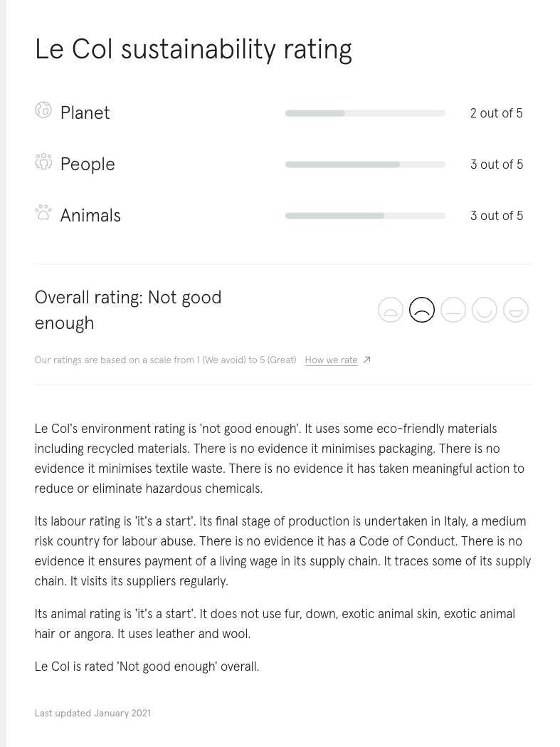The image size is (560, 747).
Task: Click the 'Last updated January 2021' text
Action: click(93, 714)
